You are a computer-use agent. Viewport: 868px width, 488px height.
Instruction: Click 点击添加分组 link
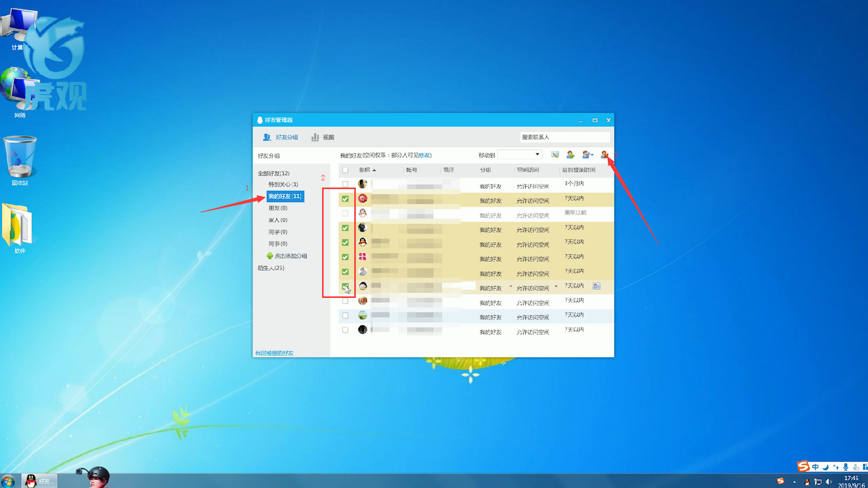pos(291,256)
